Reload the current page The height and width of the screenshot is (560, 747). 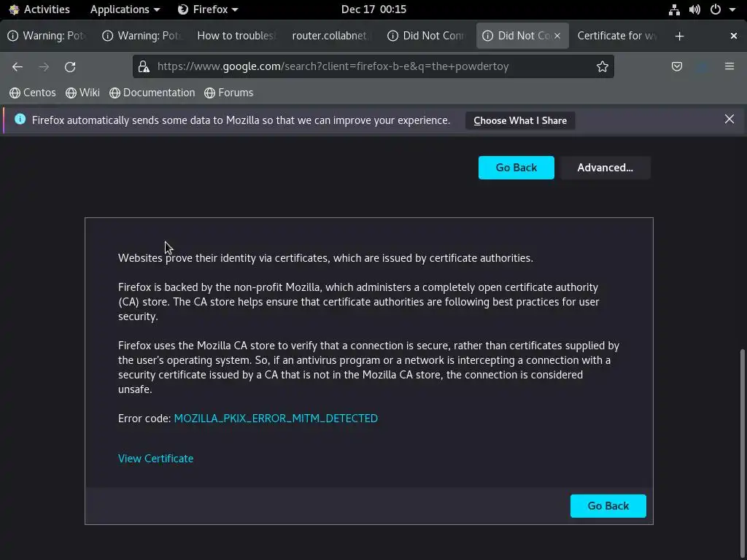70,66
